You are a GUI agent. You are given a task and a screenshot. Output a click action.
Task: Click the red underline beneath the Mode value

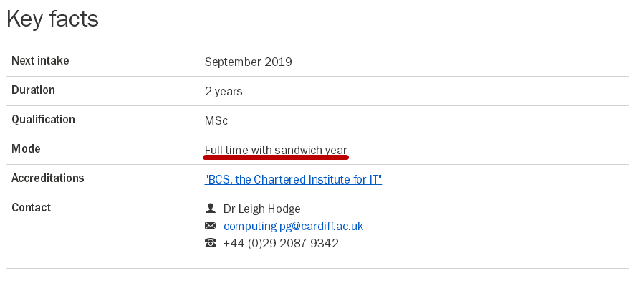276,157
